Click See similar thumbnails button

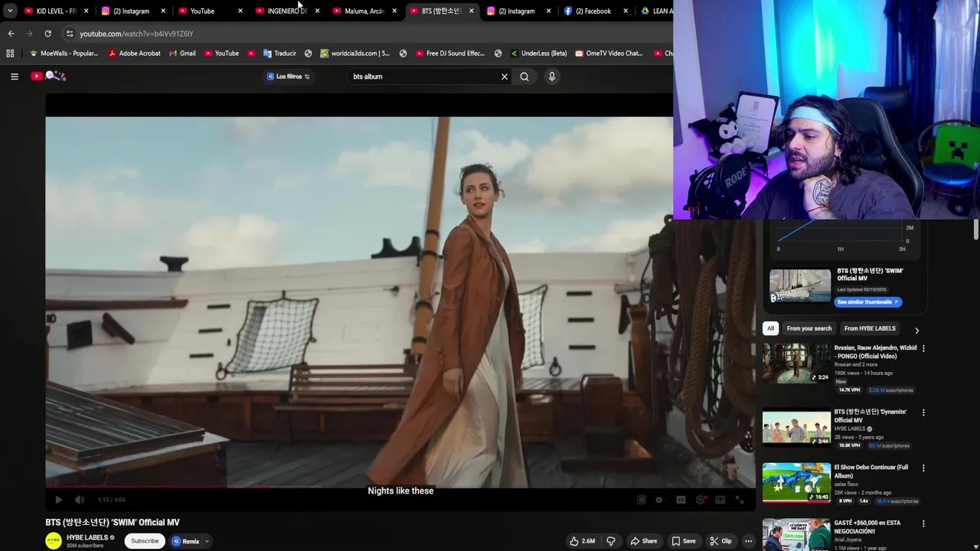(868, 302)
